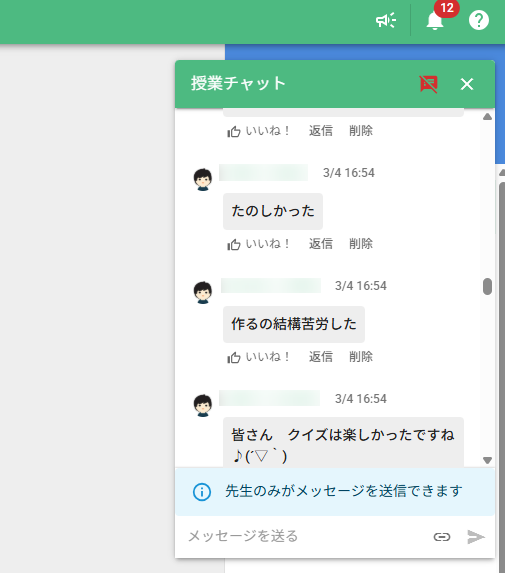The height and width of the screenshot is (573, 505).
Task: Open notifications bell showing 12 alerts
Action: (435, 20)
